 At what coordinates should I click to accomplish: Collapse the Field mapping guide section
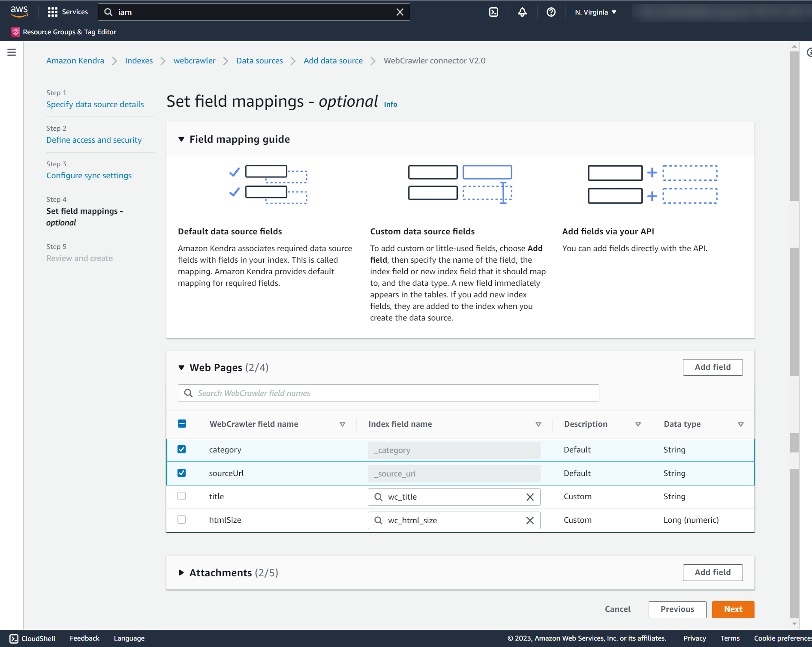coord(181,139)
